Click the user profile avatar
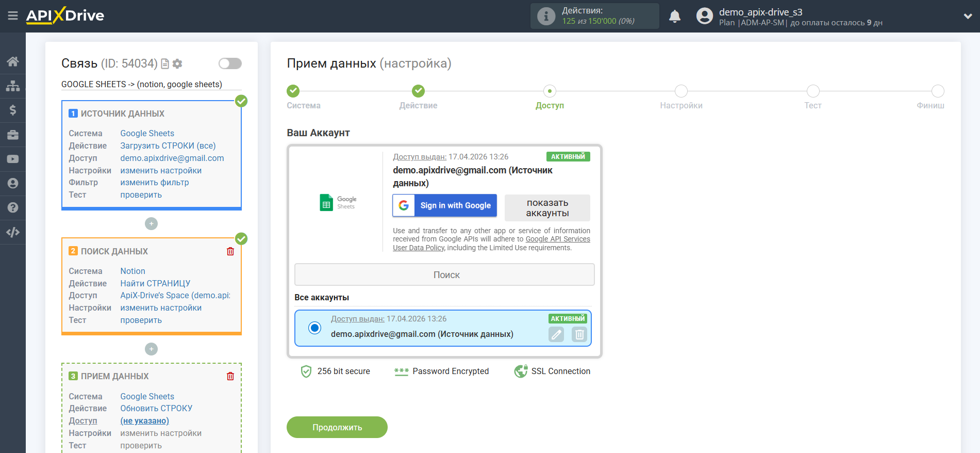This screenshot has height=453, width=980. tap(704, 16)
